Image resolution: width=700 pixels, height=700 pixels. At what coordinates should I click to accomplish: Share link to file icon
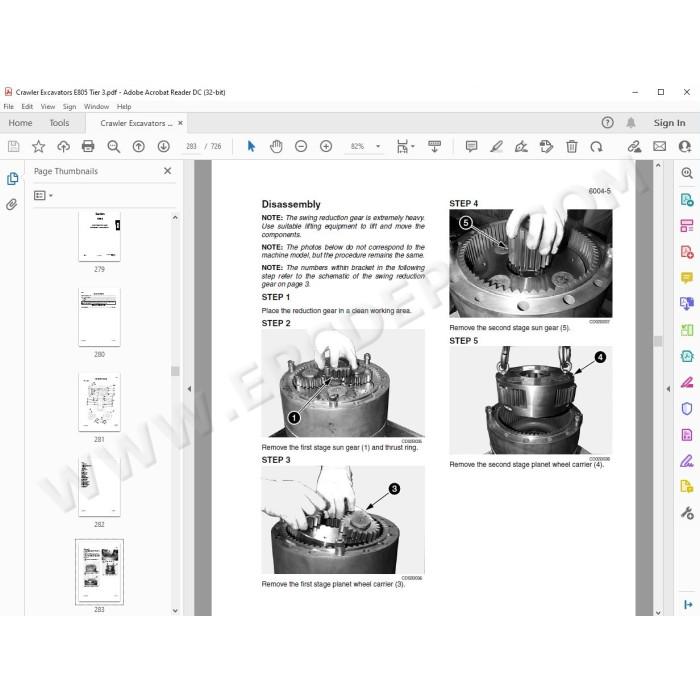(x=634, y=146)
